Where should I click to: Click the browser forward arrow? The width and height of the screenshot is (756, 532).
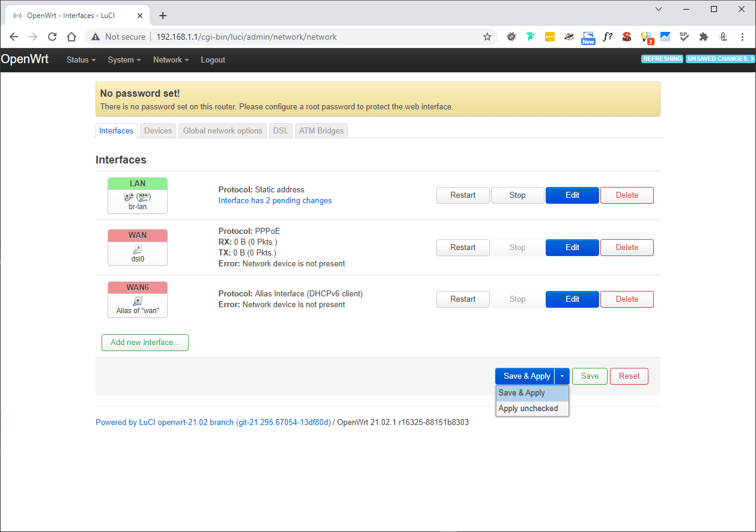point(33,37)
